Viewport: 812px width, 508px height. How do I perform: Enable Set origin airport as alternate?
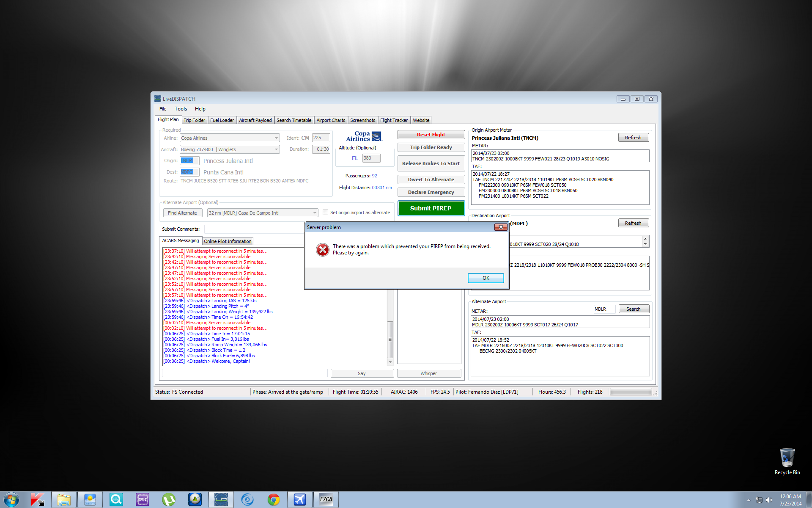coord(326,213)
